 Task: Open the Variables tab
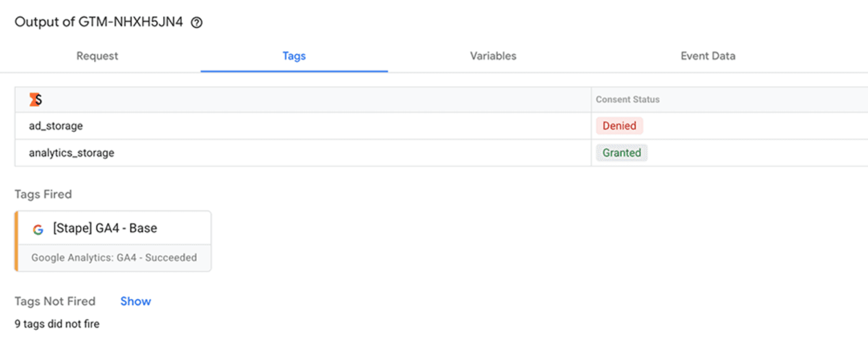[x=493, y=56]
